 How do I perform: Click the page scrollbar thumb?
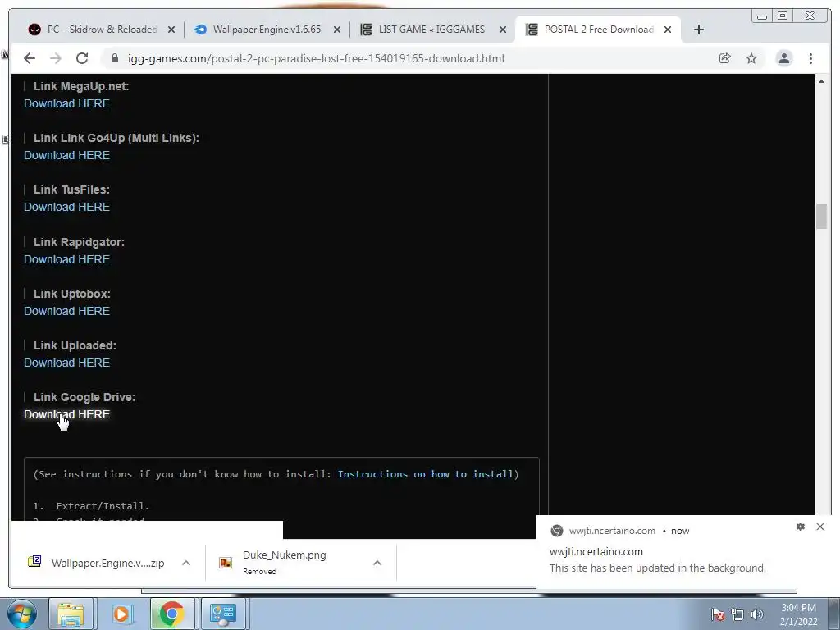(x=821, y=217)
